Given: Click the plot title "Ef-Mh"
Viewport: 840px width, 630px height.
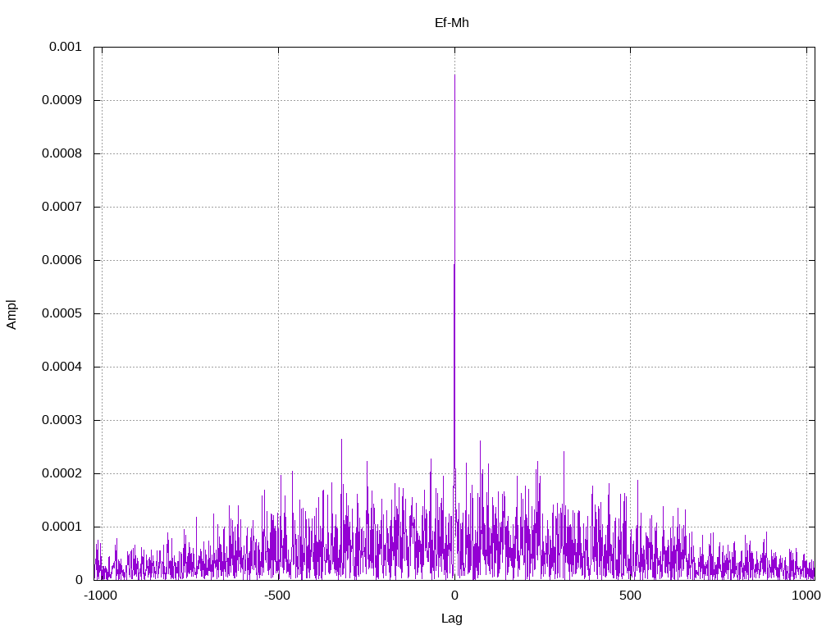Looking at the screenshot, I should tap(452, 23).
